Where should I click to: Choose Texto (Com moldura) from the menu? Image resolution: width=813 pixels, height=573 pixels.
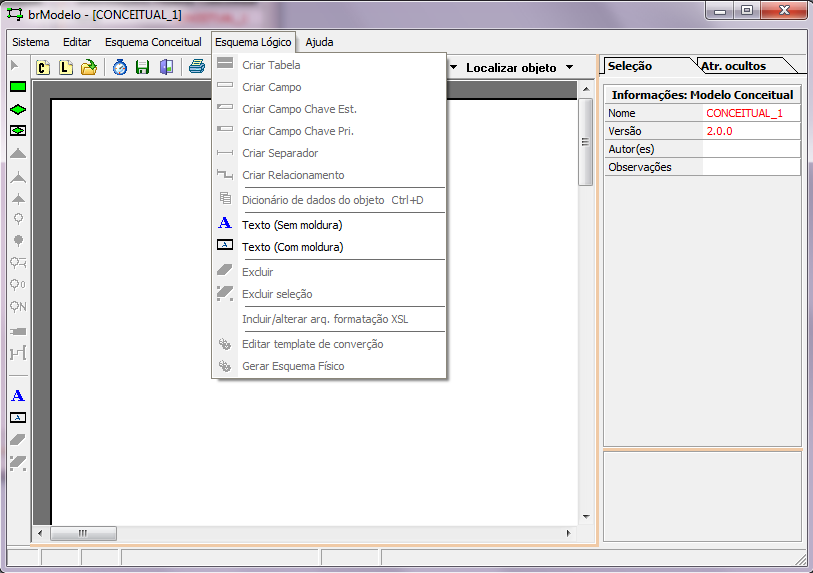[292, 247]
